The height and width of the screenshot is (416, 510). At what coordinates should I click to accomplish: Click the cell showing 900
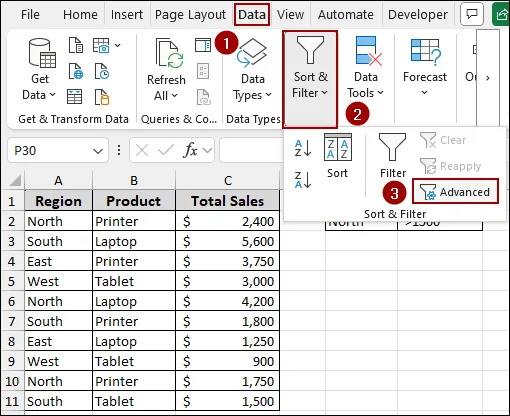(x=227, y=361)
